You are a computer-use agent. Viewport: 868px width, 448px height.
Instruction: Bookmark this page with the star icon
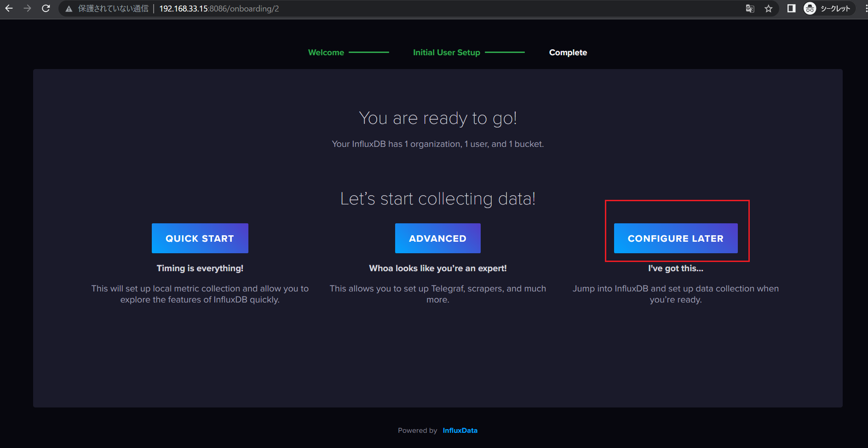[768, 8]
